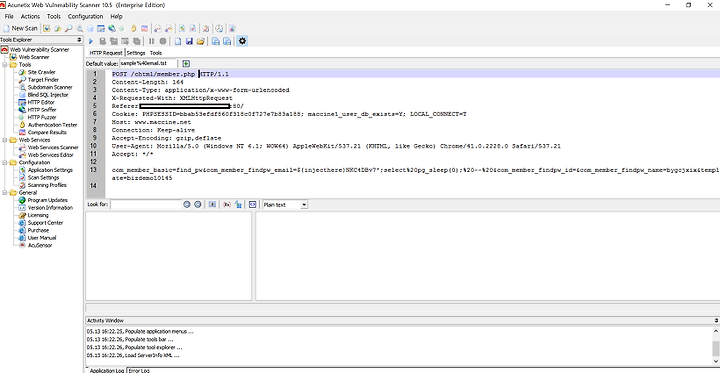
Task: Select Version Information
Action: coord(50,208)
